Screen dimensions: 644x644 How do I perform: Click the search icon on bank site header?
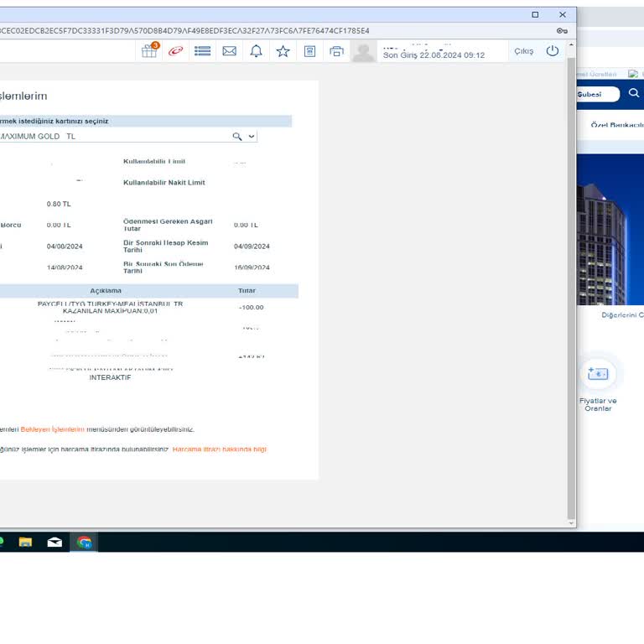tap(633, 94)
